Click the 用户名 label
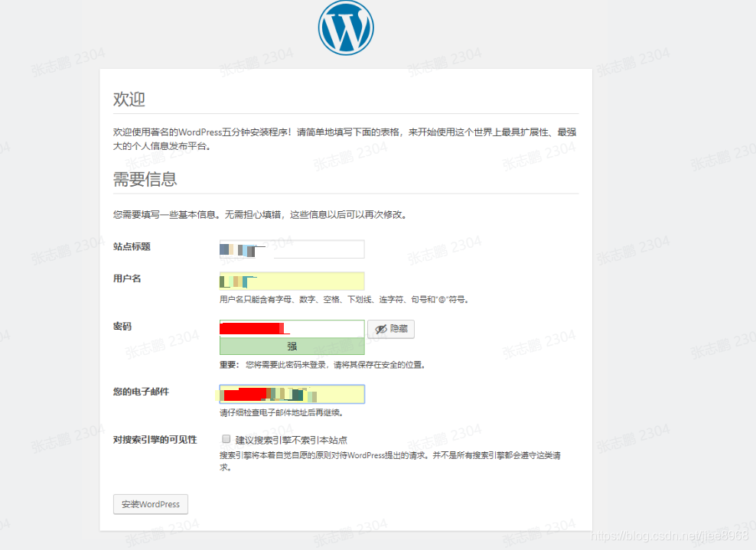 [127, 278]
